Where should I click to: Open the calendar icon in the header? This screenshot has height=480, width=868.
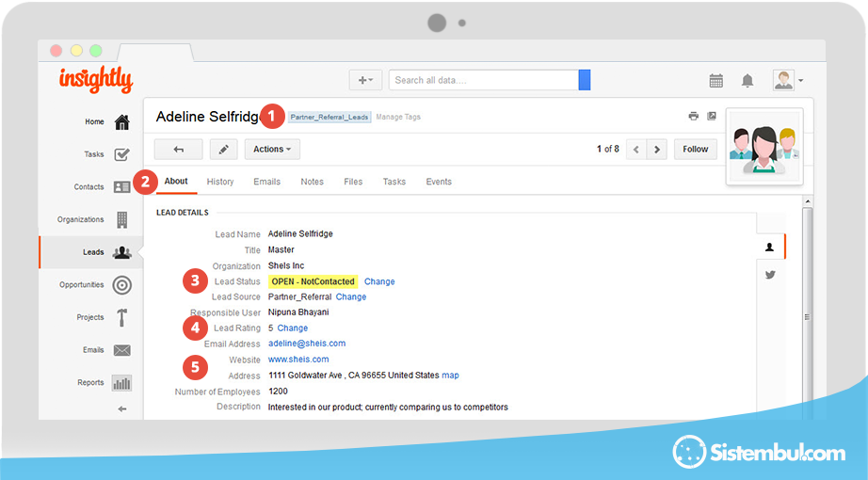click(715, 81)
